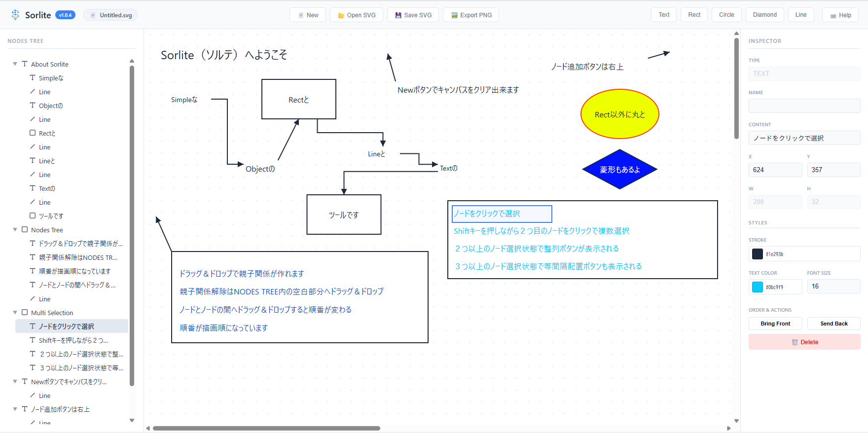Image resolution: width=868 pixels, height=433 pixels.
Task: Select the Simpleな tree item
Action: click(x=72, y=78)
